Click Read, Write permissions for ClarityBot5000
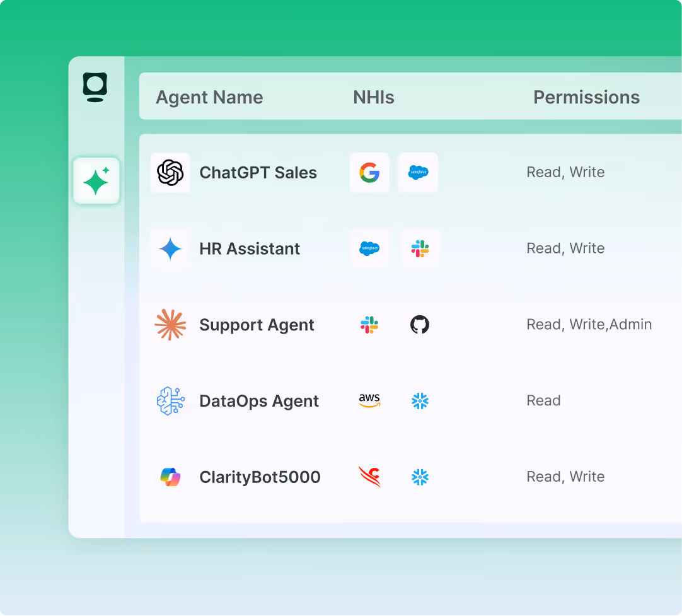 (x=565, y=477)
